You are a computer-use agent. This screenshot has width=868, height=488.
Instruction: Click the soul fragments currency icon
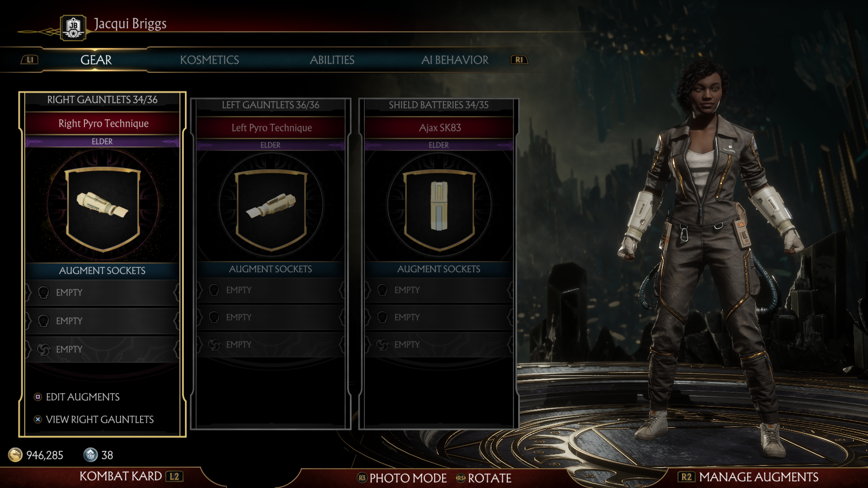90,455
